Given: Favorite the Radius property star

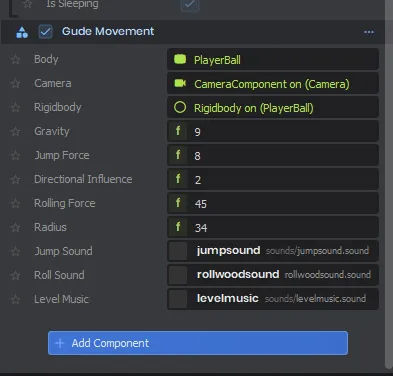Looking at the screenshot, I should point(15,228).
